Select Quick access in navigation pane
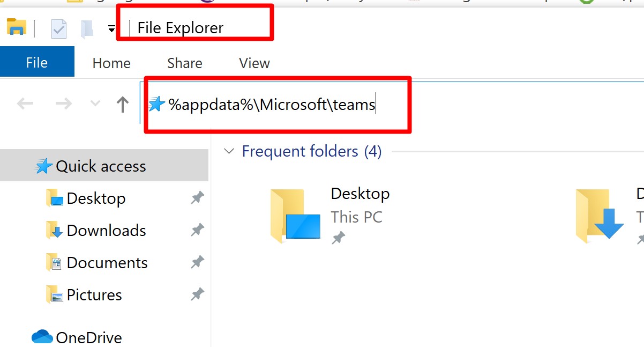Viewport: 644px width, 347px height. 101,166
